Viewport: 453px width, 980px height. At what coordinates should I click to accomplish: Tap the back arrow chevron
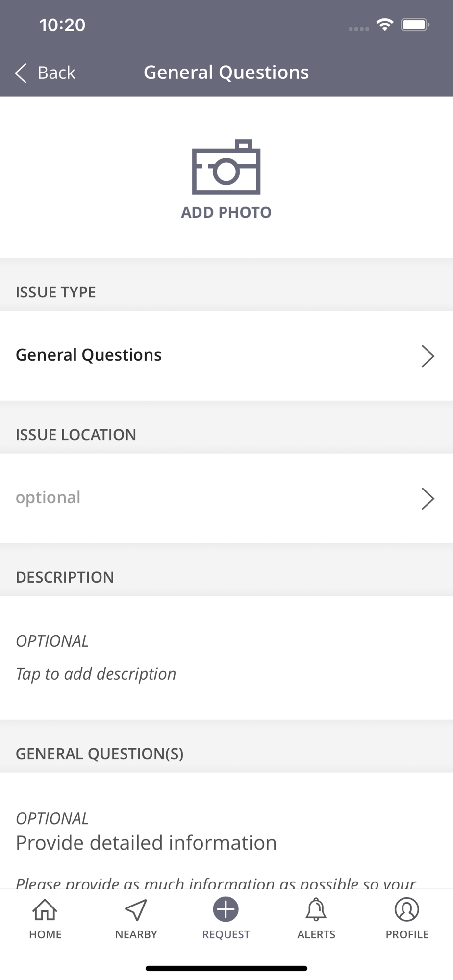tap(21, 73)
